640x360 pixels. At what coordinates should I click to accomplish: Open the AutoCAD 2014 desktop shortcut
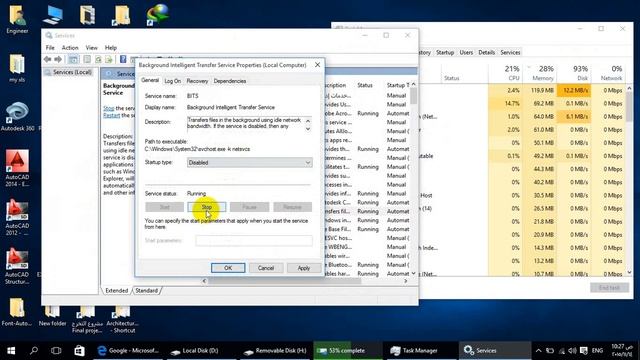17,168
